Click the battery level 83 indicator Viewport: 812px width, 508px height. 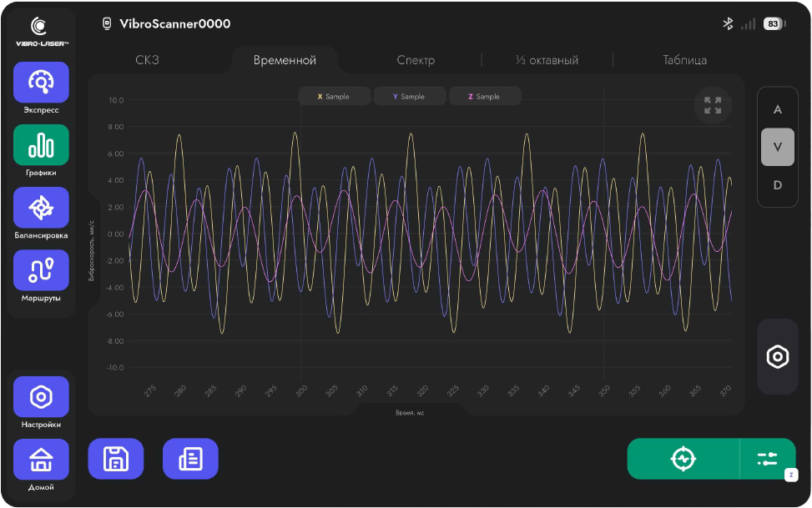point(774,24)
